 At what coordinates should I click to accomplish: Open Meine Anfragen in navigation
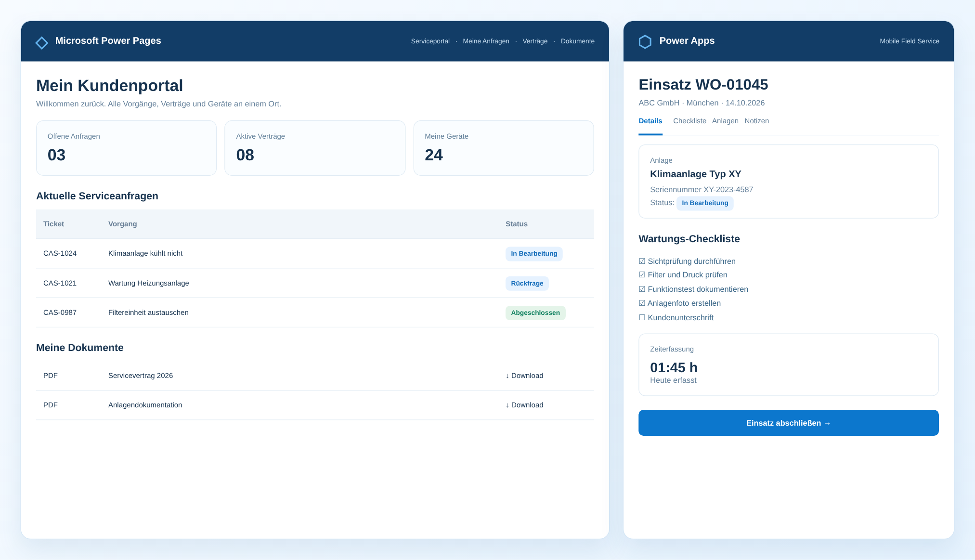click(486, 41)
